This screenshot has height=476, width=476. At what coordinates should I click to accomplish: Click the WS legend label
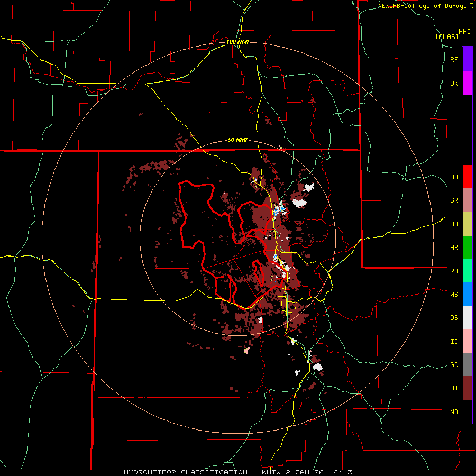click(x=454, y=295)
